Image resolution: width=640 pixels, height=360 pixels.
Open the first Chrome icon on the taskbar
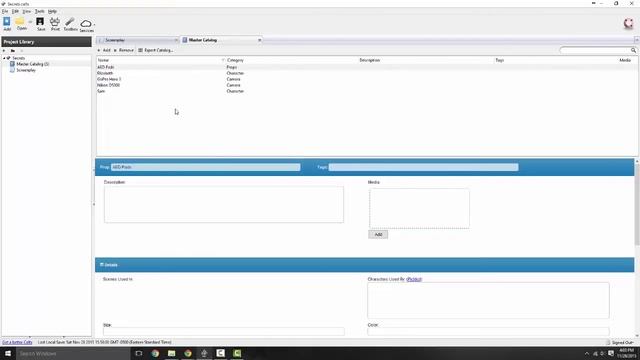click(x=155, y=353)
